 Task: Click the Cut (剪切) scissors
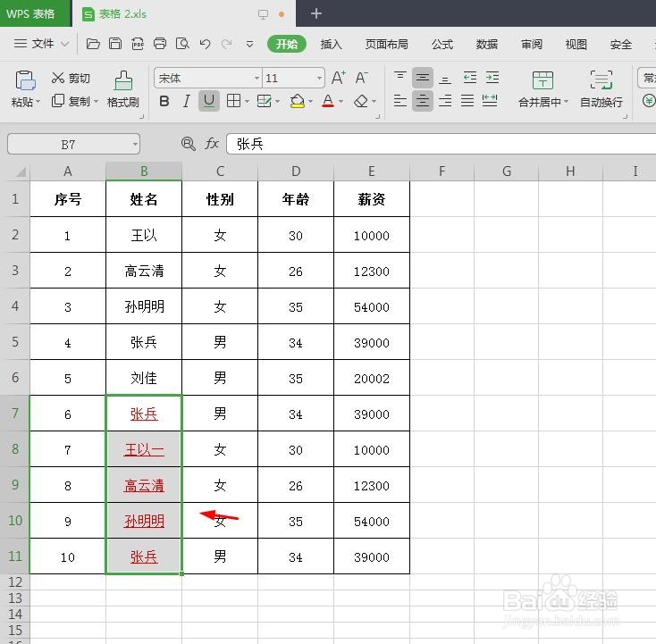(x=71, y=78)
